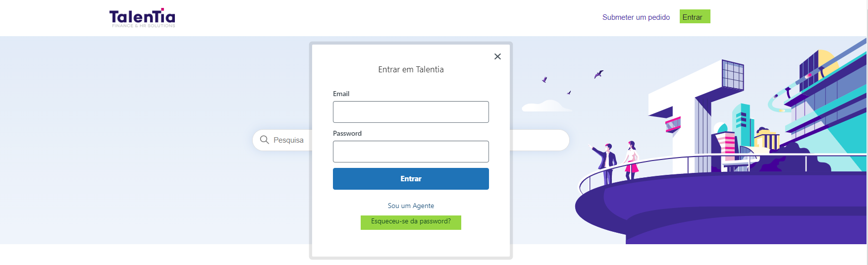Click the yellow columned building illustration
This screenshot has height=265, width=868.
[767, 139]
